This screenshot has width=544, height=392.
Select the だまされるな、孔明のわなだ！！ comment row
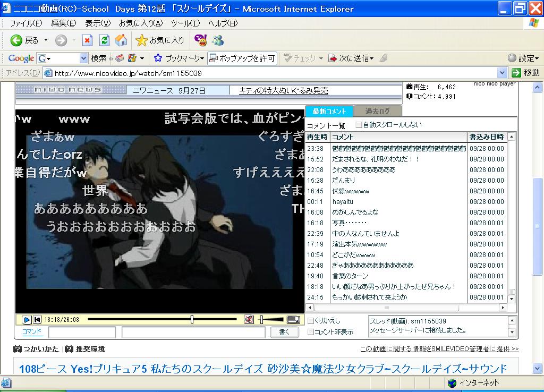[x=406, y=159]
